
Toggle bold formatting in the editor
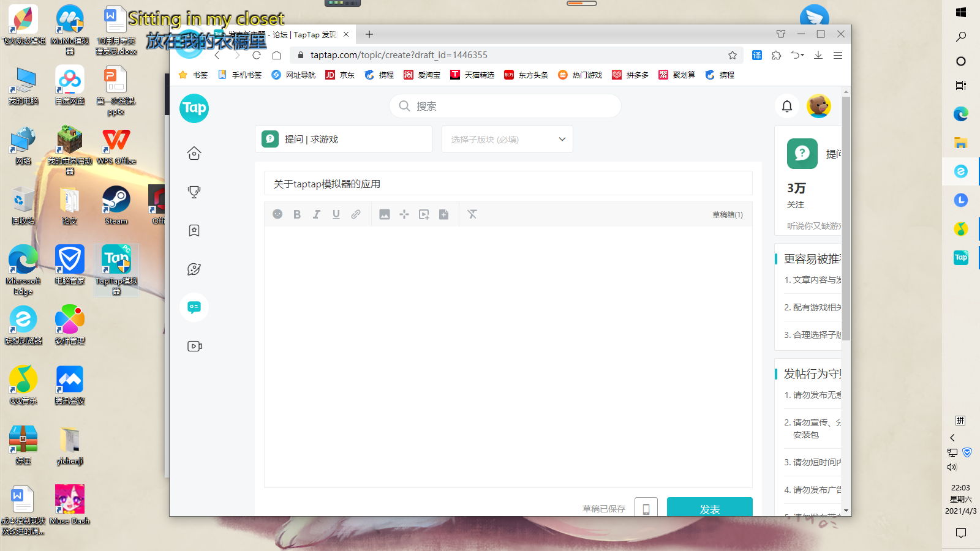point(297,214)
